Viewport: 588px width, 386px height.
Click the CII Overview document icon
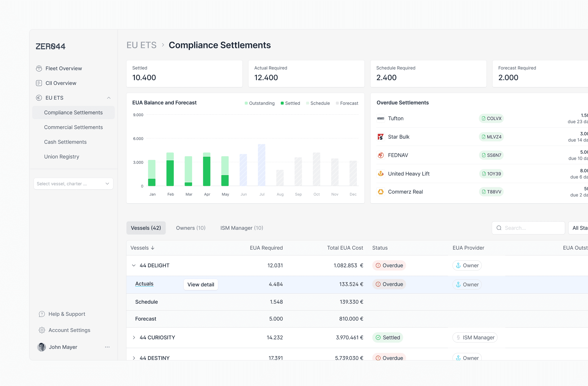[39, 83]
